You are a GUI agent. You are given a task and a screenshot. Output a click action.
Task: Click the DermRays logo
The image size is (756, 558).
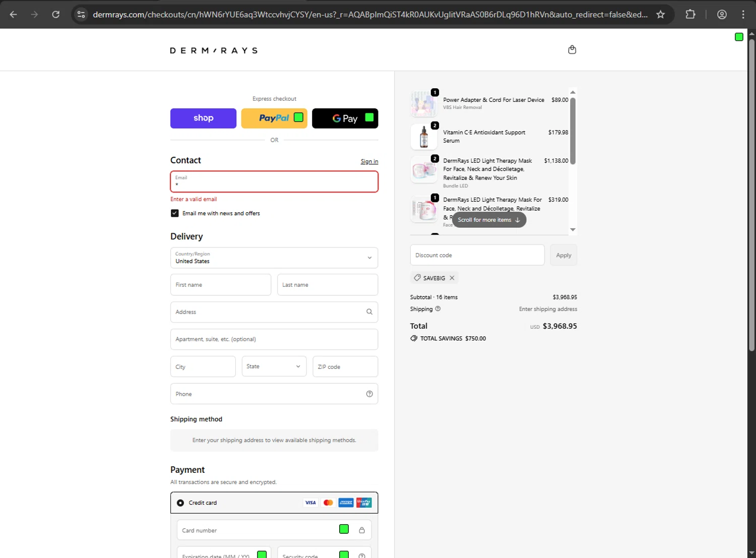pyautogui.click(x=214, y=50)
